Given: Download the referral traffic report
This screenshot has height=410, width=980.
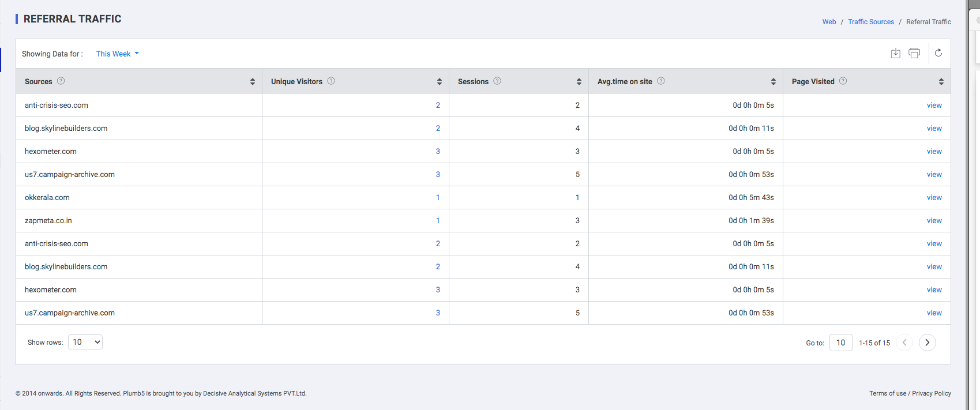Looking at the screenshot, I should (x=895, y=53).
